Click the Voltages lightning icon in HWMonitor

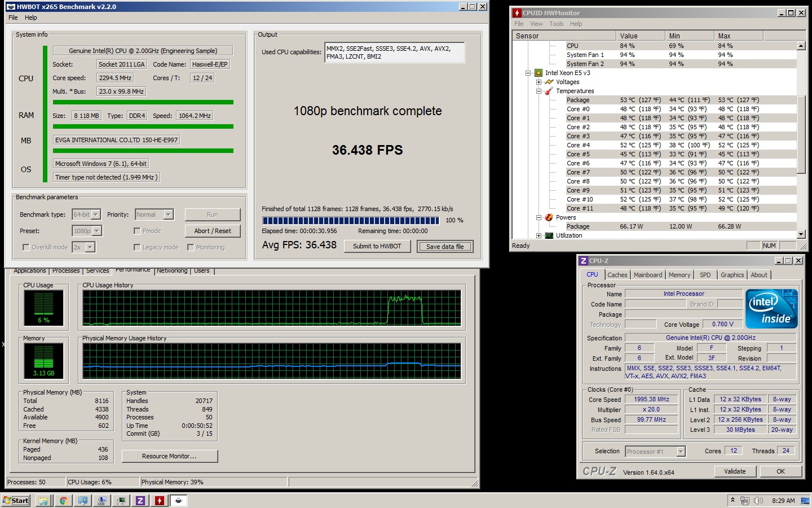pyautogui.click(x=549, y=82)
